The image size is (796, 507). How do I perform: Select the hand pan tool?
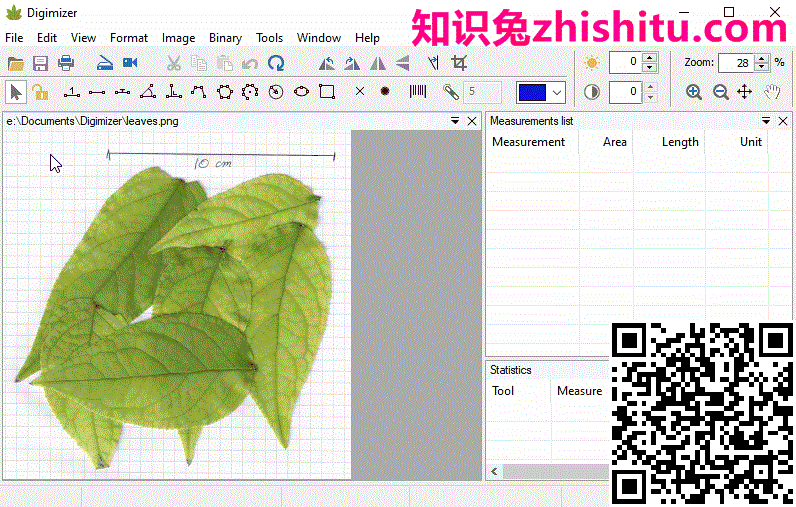pyautogui.click(x=772, y=92)
